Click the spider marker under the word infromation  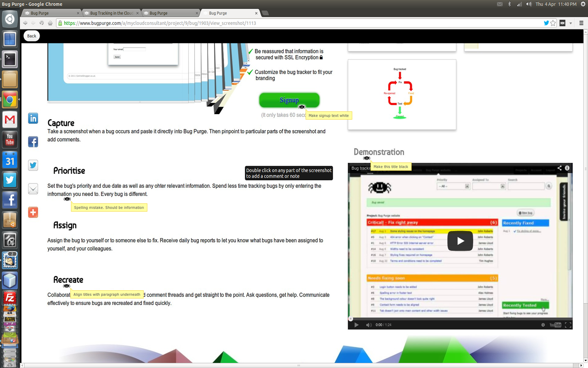(x=67, y=199)
